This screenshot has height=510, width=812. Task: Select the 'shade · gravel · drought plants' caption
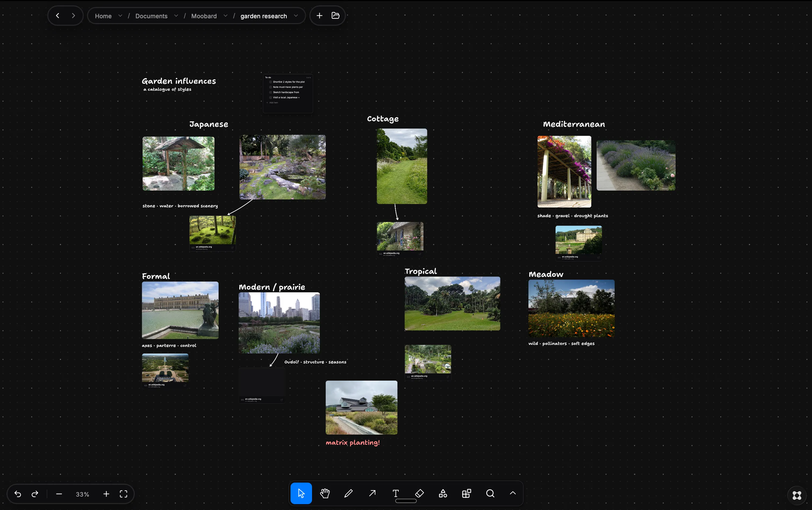(x=572, y=216)
